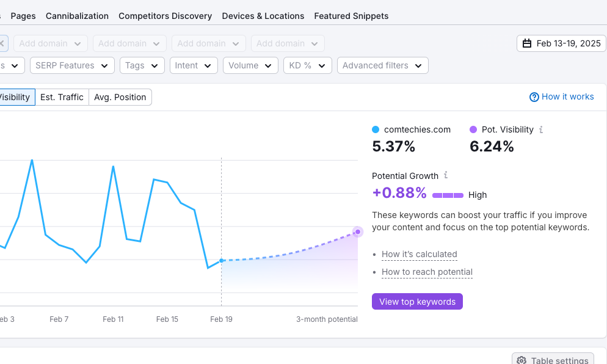607x364 pixels.
Task: Click the View top keywords button
Action: [417, 301]
